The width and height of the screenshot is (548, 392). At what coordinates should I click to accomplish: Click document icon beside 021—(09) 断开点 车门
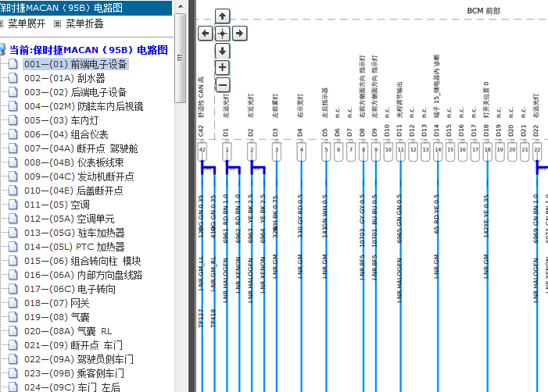13,345
